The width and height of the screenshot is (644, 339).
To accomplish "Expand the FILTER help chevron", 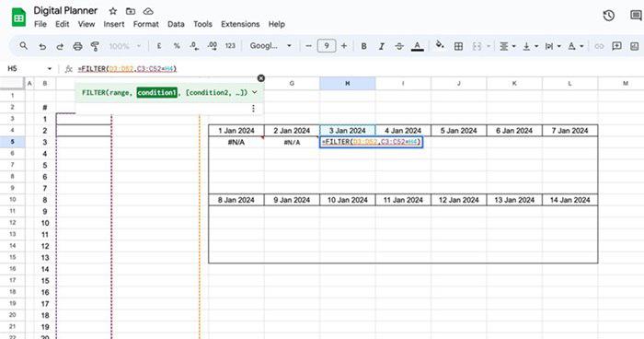I will tap(255, 92).
